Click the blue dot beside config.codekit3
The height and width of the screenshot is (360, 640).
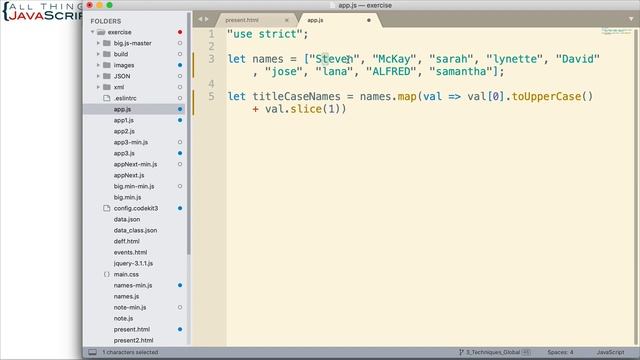[180, 208]
